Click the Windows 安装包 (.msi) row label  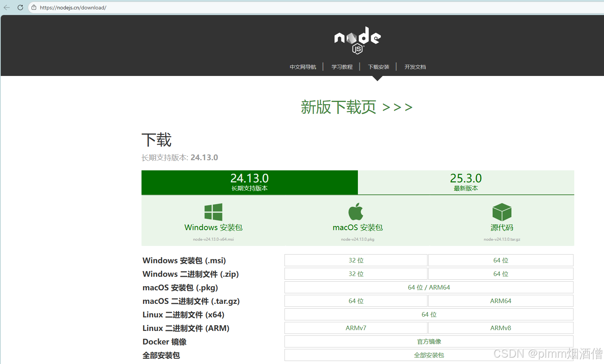click(x=184, y=261)
